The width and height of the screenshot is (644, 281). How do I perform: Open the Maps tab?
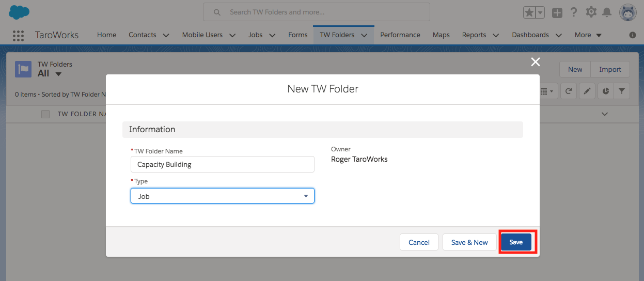(x=441, y=35)
